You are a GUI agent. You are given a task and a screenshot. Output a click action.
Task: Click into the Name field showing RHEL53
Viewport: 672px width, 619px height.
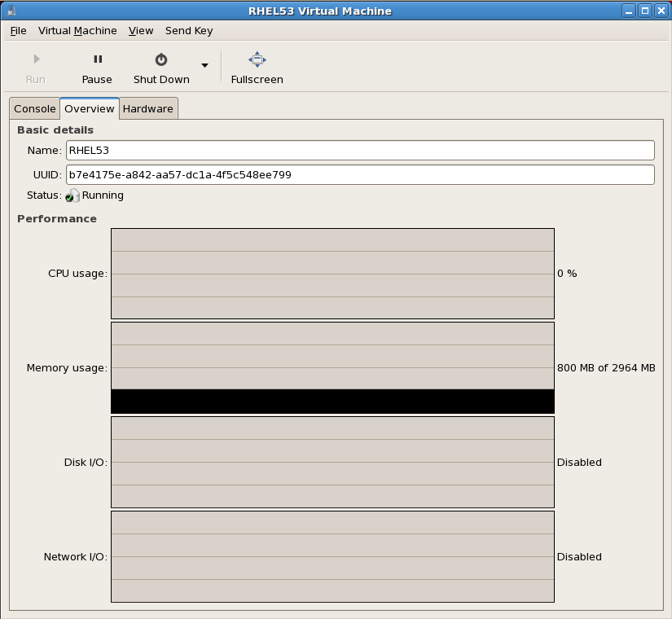point(359,151)
